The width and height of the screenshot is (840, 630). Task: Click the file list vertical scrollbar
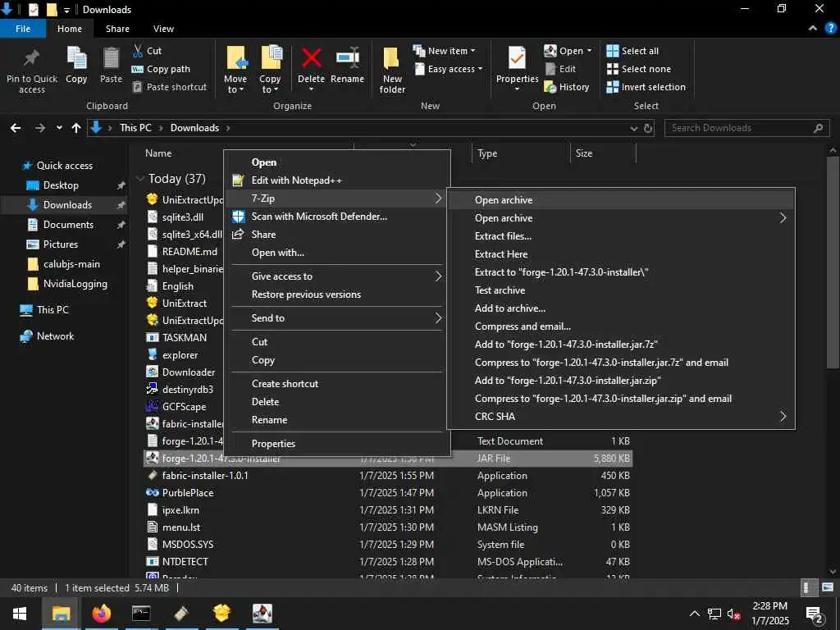tap(833, 262)
